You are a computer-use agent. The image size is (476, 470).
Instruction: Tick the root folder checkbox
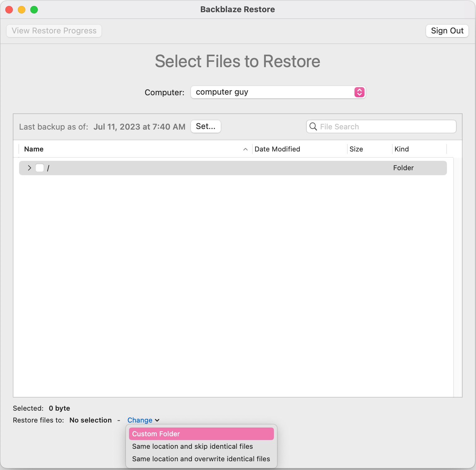(40, 168)
